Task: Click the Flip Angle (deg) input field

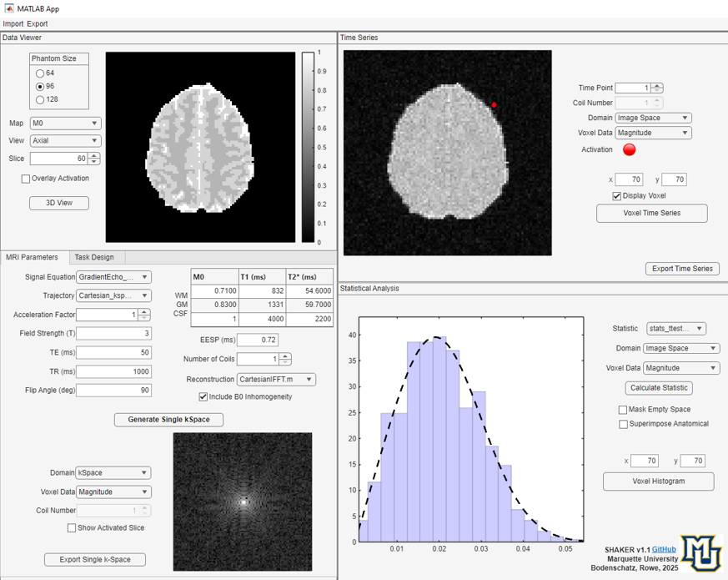Action: [113, 391]
